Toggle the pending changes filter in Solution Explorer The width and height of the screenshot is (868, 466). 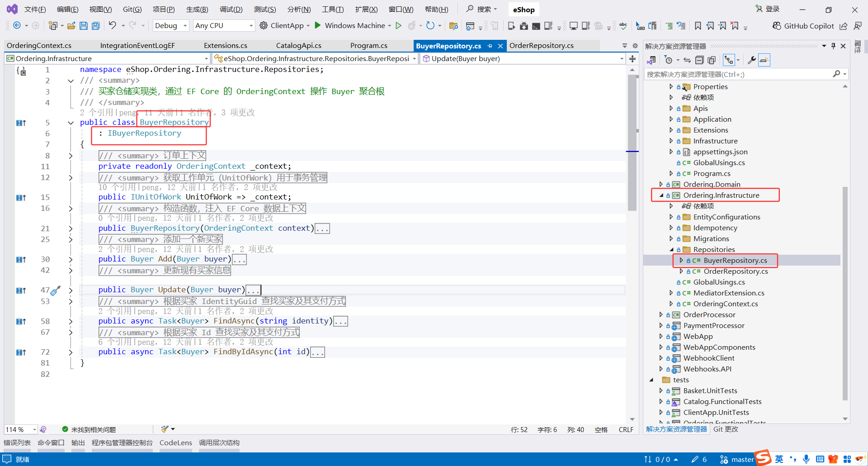point(669,60)
